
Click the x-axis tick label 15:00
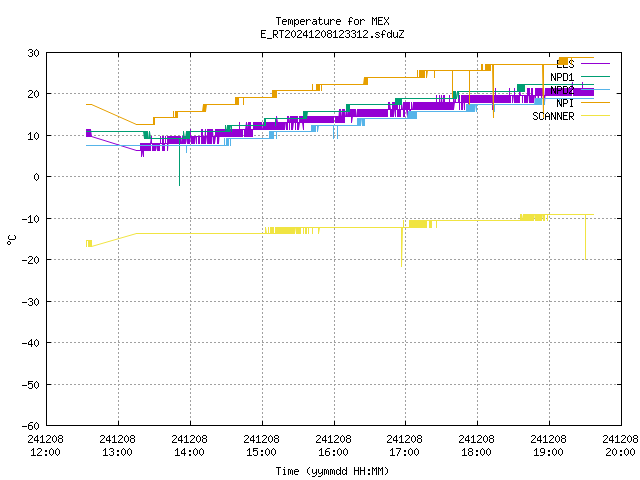tap(262, 452)
